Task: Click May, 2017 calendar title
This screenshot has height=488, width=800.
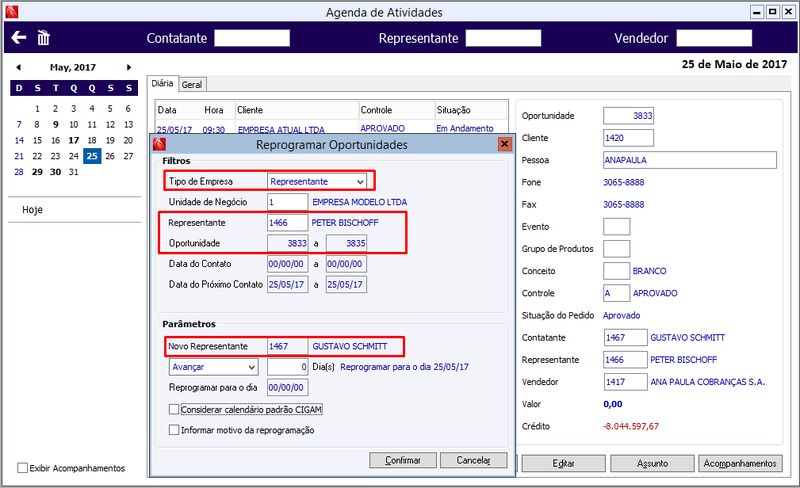Action: tap(72, 67)
